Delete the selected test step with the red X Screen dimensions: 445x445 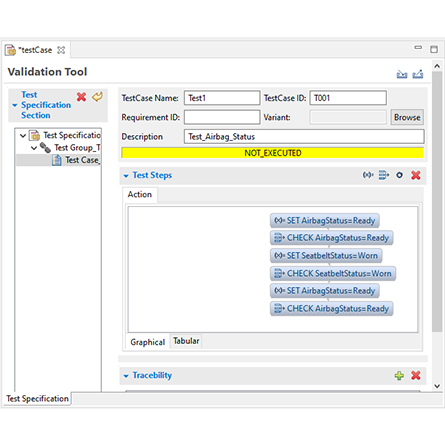pyautogui.click(x=416, y=175)
